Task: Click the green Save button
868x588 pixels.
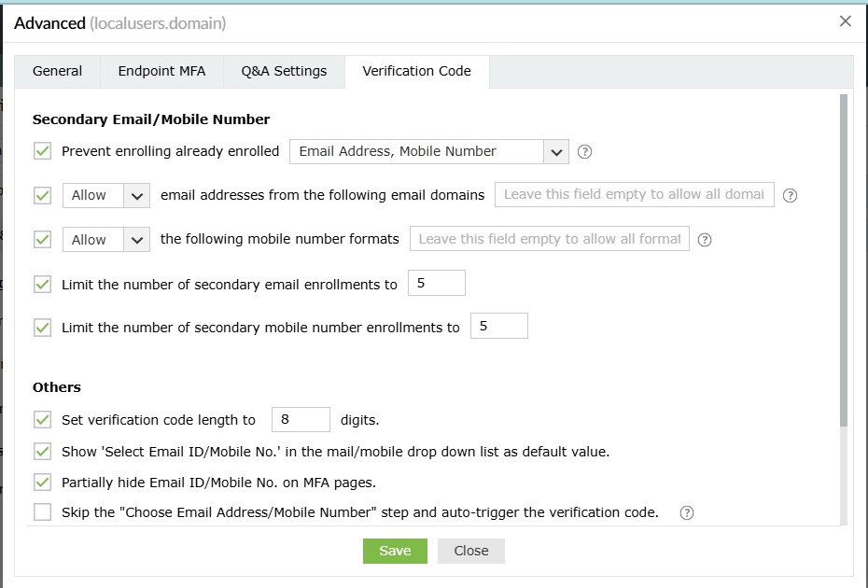Action: click(x=395, y=551)
